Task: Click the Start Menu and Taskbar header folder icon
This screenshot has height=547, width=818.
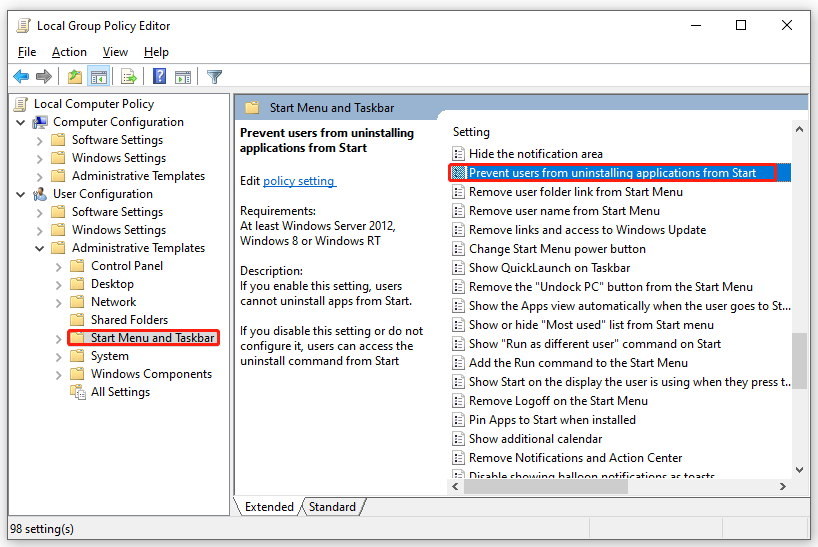Action: point(252,108)
